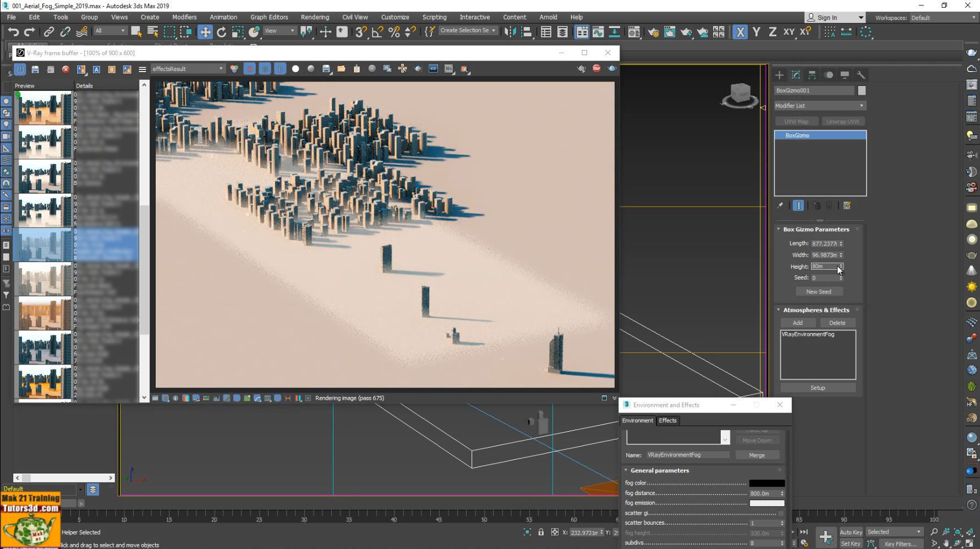
Task: Click the BoxGizmo001 object color swatch
Action: (862, 90)
